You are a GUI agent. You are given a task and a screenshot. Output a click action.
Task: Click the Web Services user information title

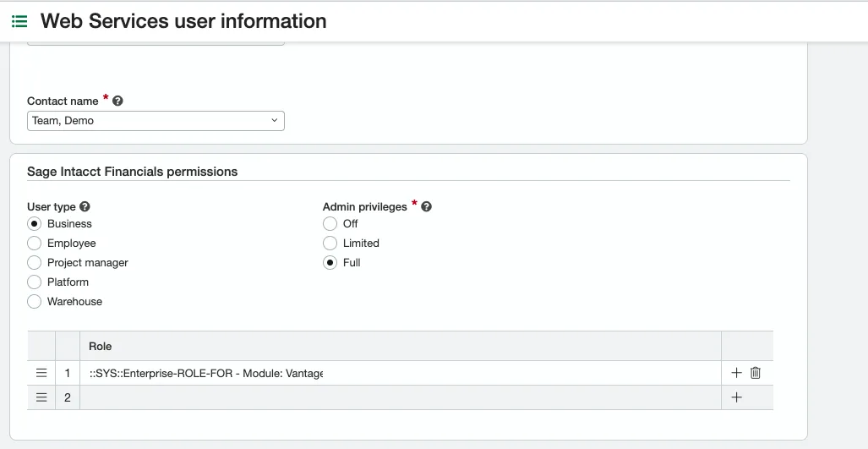[x=183, y=21]
